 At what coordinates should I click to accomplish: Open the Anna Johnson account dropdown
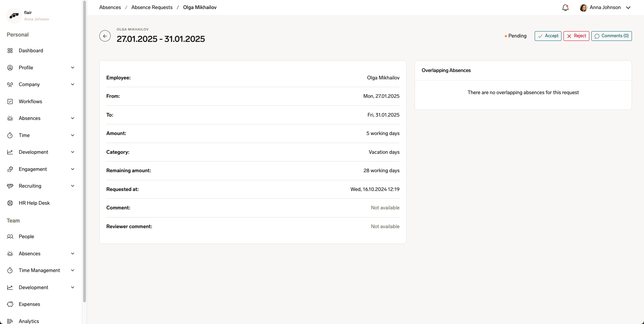pyautogui.click(x=628, y=7)
